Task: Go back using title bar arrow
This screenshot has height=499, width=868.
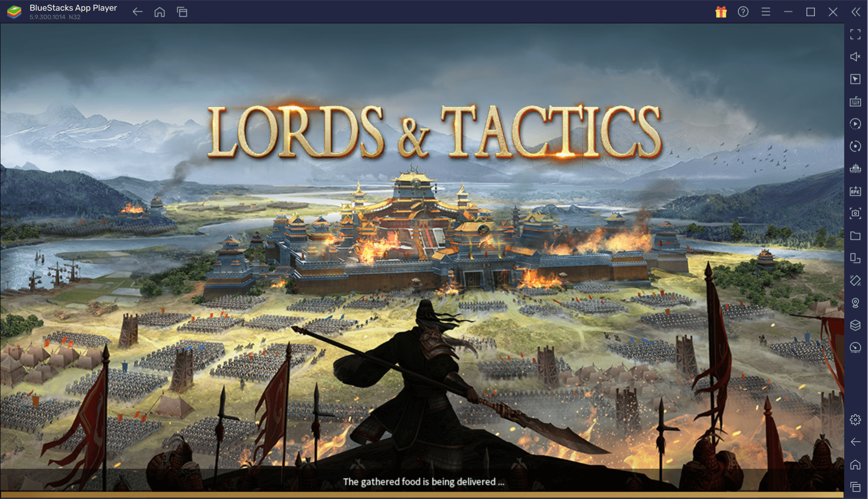Action: click(138, 12)
